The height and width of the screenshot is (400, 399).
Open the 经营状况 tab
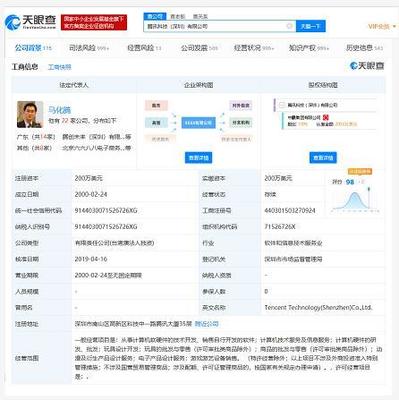point(254,48)
